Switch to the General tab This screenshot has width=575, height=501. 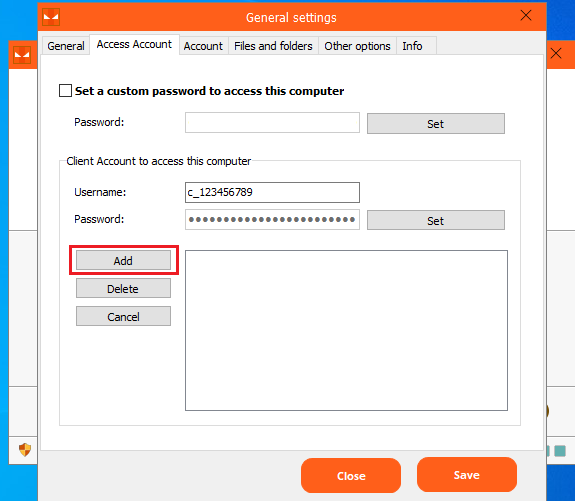tap(66, 46)
